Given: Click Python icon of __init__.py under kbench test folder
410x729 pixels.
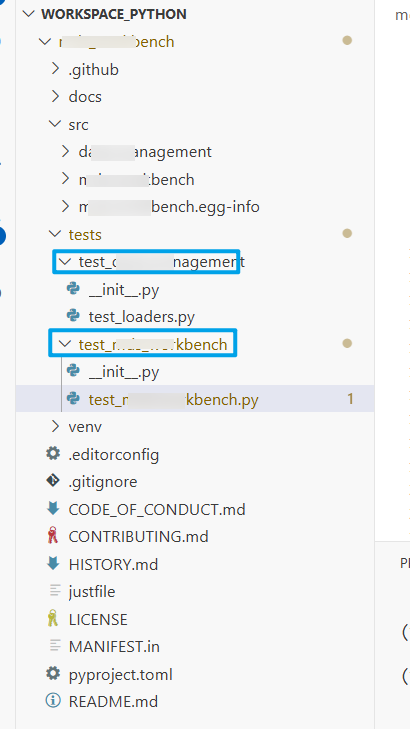Looking at the screenshot, I should 73,371.
